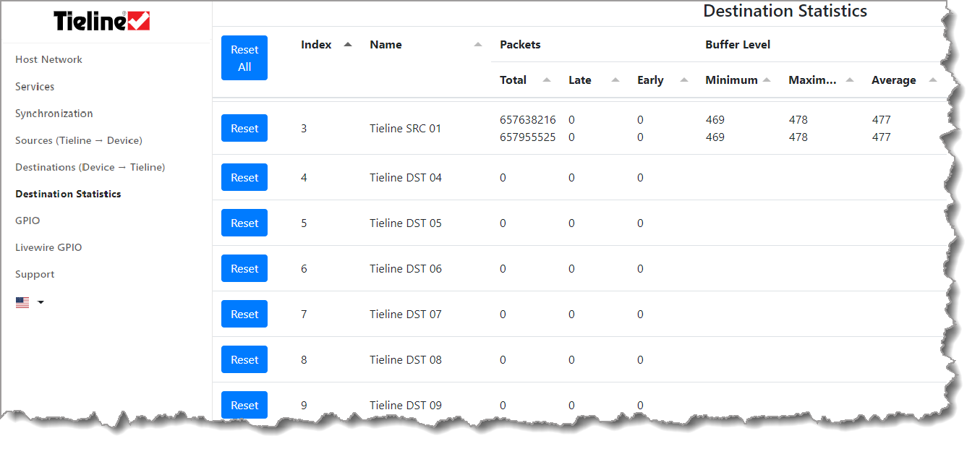980x449 pixels.
Task: Sort by Average buffer level arrow
Action: coord(932,80)
